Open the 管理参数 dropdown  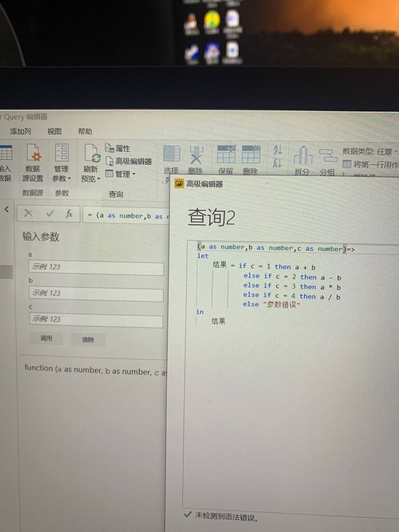pos(61,163)
